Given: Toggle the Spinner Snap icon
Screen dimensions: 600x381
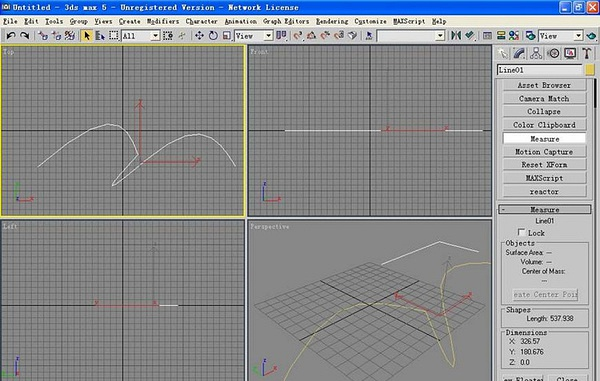Looking at the screenshot, I should point(339,36).
